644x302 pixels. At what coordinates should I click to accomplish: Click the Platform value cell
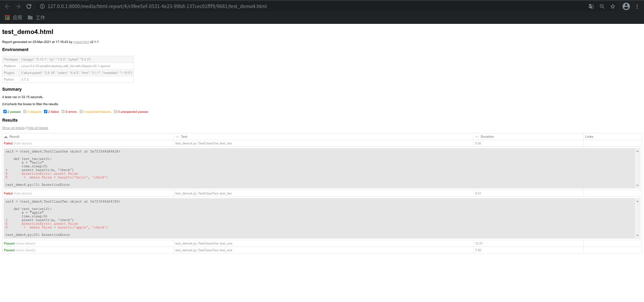[x=77, y=66]
